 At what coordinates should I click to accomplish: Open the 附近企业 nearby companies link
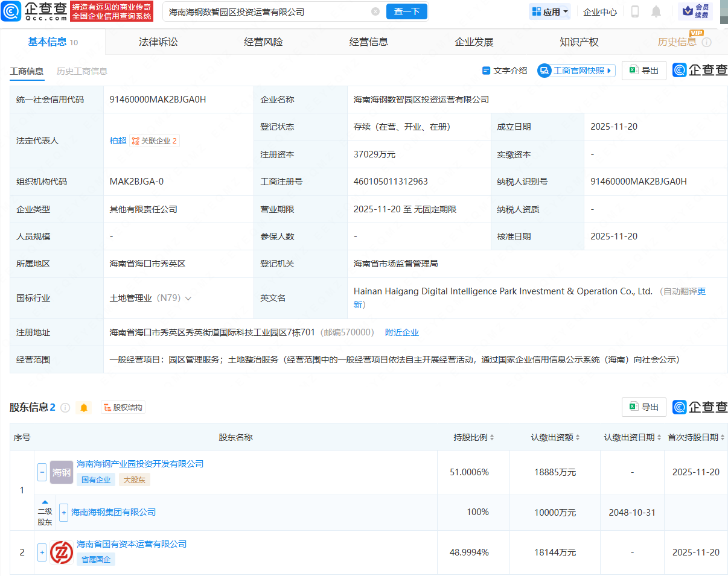tap(402, 332)
